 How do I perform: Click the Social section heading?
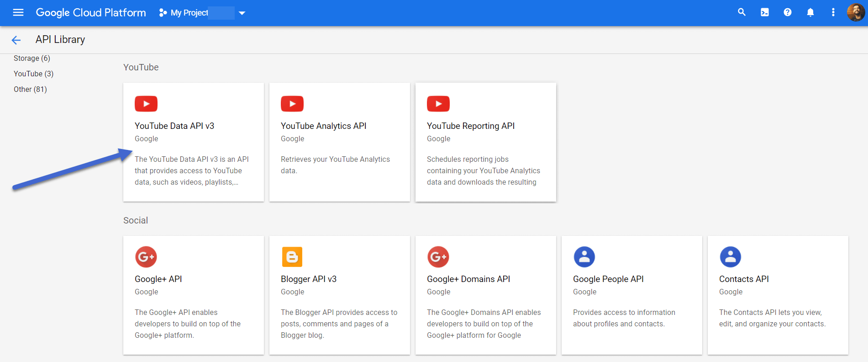pos(136,220)
